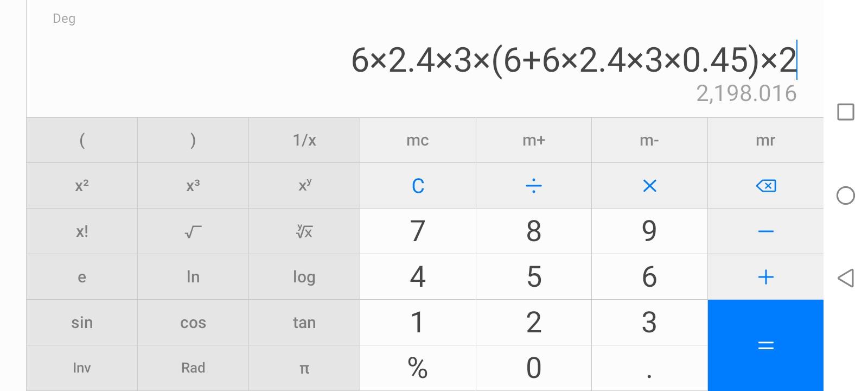Tap the multiplication operator key
Screen dimensions: 868x391
click(x=649, y=186)
